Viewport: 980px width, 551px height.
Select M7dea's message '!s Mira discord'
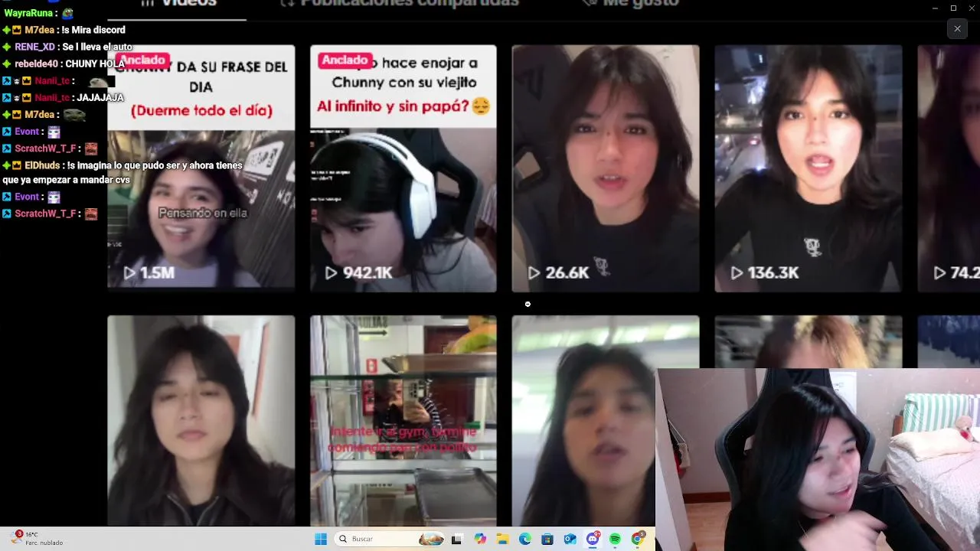pyautogui.click(x=93, y=30)
